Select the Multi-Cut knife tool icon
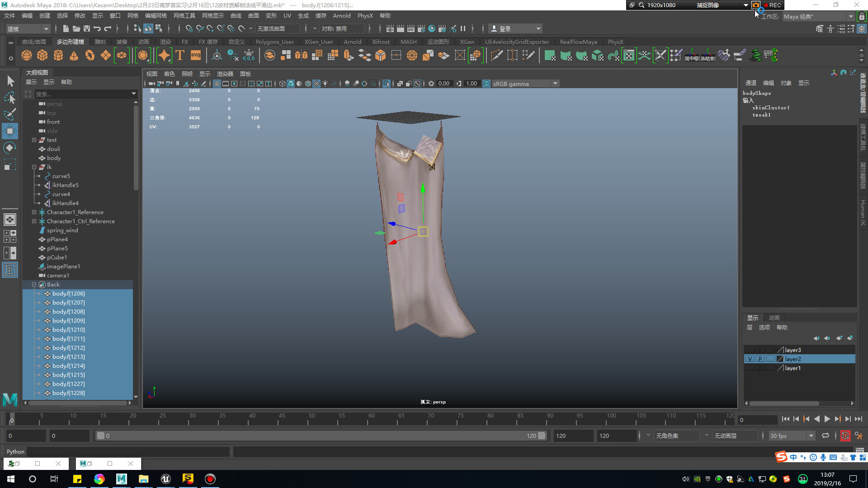The height and width of the screenshot is (488, 868). coord(496,55)
